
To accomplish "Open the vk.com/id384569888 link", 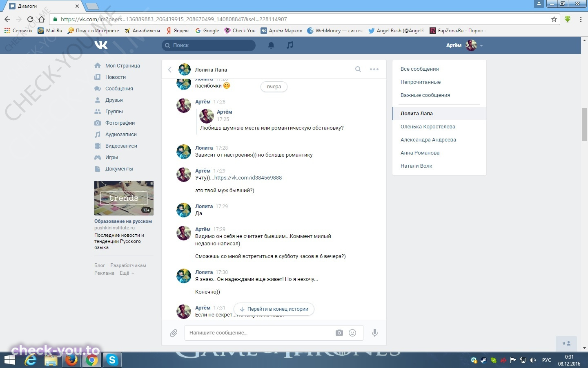I will point(248,178).
